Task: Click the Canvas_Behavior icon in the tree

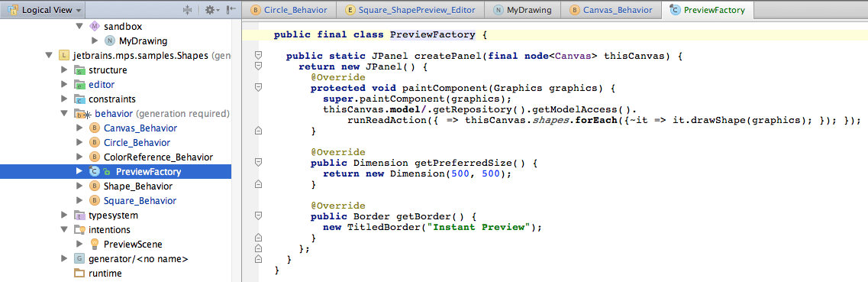Action: [x=94, y=128]
